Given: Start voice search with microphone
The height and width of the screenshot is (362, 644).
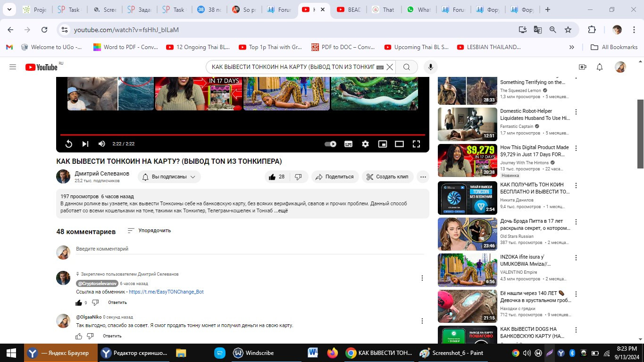Looking at the screenshot, I should tap(430, 67).
